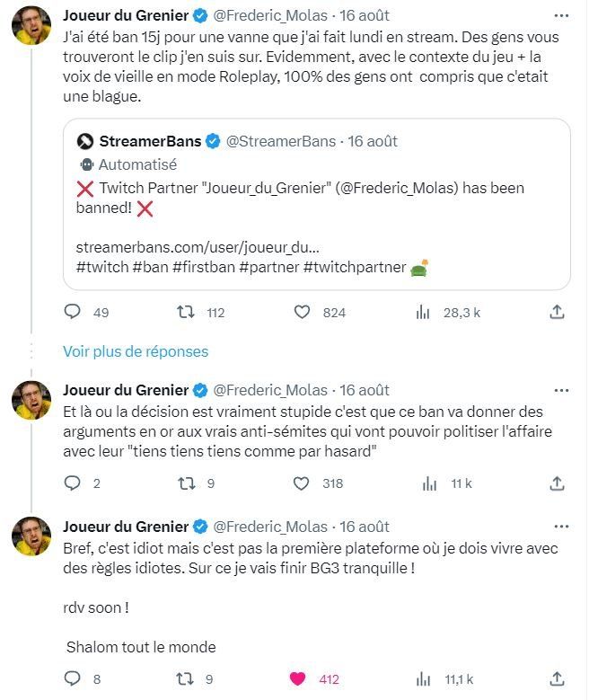Share the last tweet ending with Shalom
The height and width of the screenshot is (700, 589).
556,678
